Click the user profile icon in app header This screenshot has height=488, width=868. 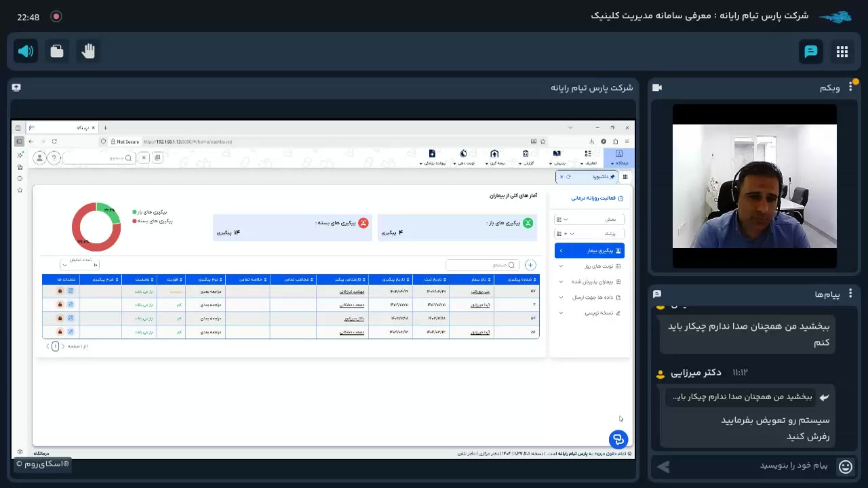tap(39, 158)
